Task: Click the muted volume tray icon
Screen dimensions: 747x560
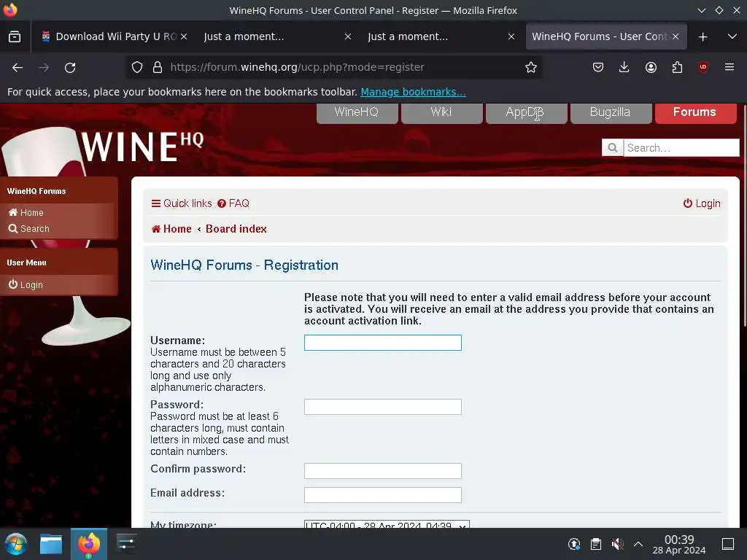Action: (617, 544)
